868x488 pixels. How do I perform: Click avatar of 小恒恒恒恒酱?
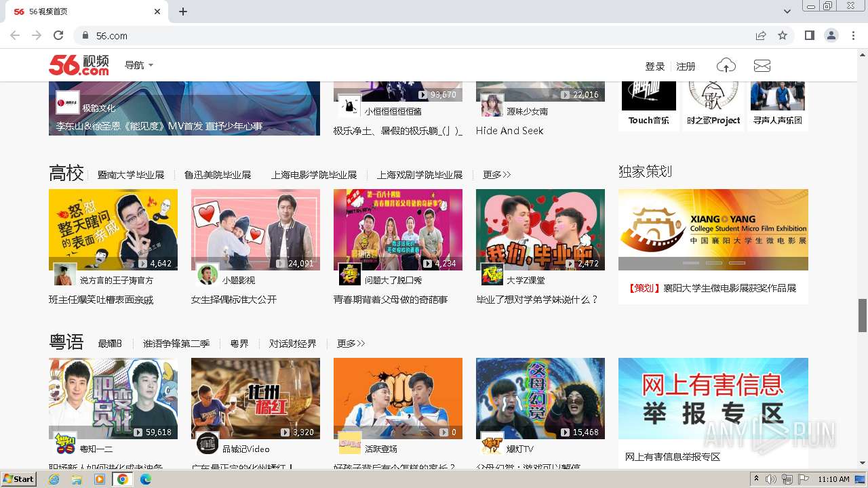[350, 106]
